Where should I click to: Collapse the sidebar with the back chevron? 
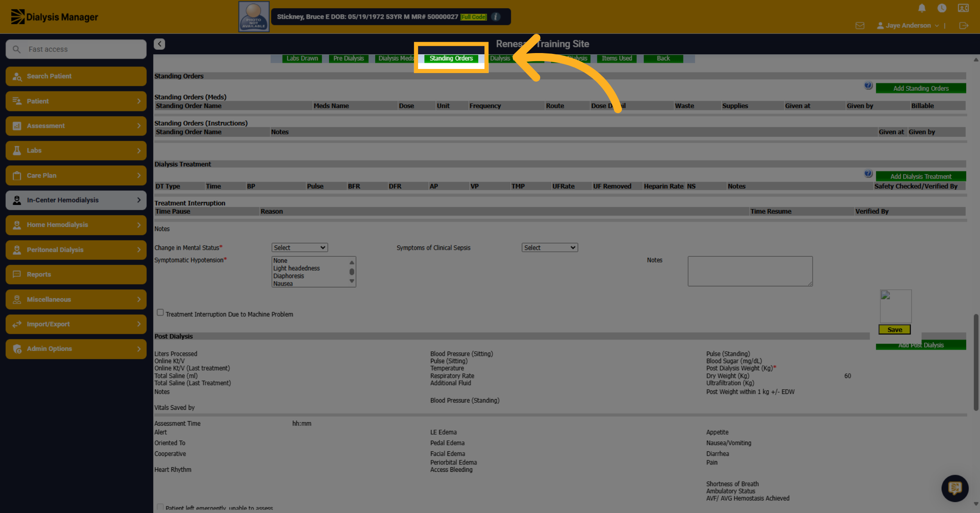(159, 44)
